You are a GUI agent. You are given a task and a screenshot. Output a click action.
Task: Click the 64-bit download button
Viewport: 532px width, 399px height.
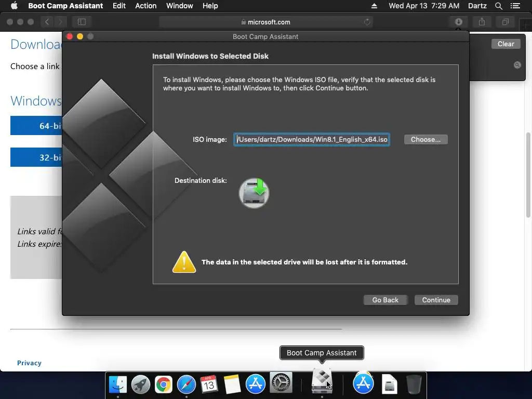pyautogui.click(x=36, y=126)
